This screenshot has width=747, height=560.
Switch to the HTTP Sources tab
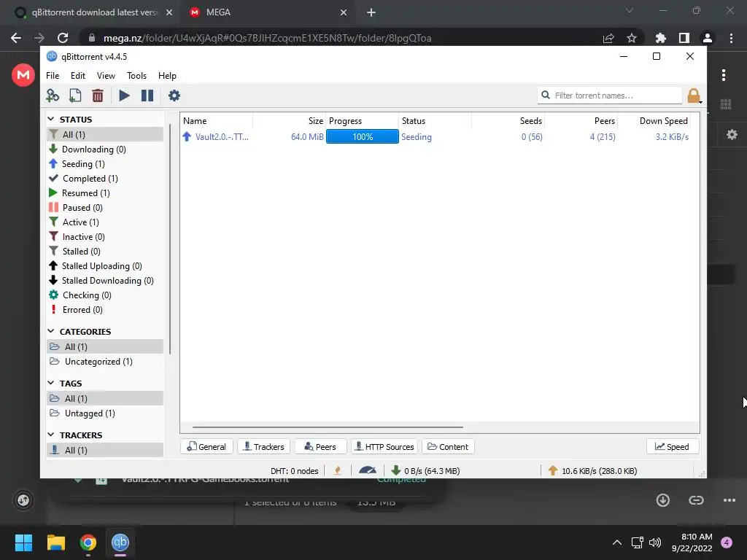385,447
